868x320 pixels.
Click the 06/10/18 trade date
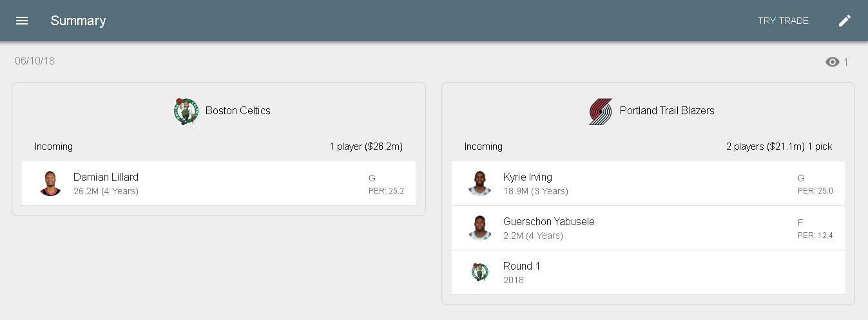tap(35, 61)
